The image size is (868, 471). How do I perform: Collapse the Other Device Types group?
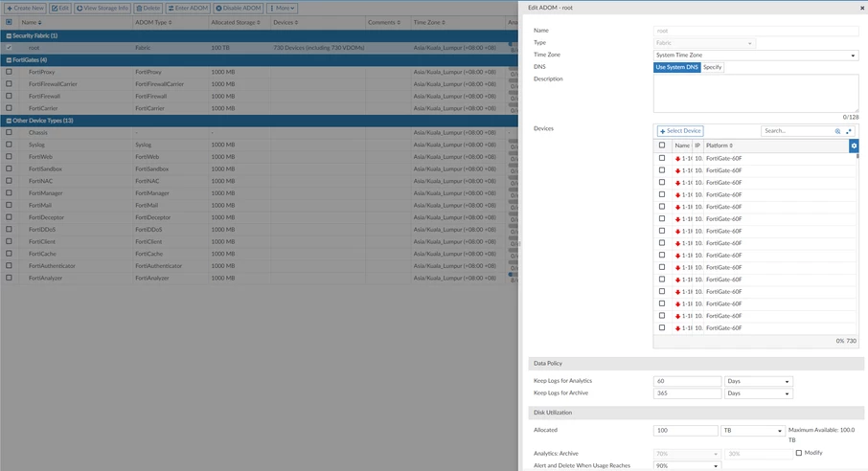click(x=9, y=121)
